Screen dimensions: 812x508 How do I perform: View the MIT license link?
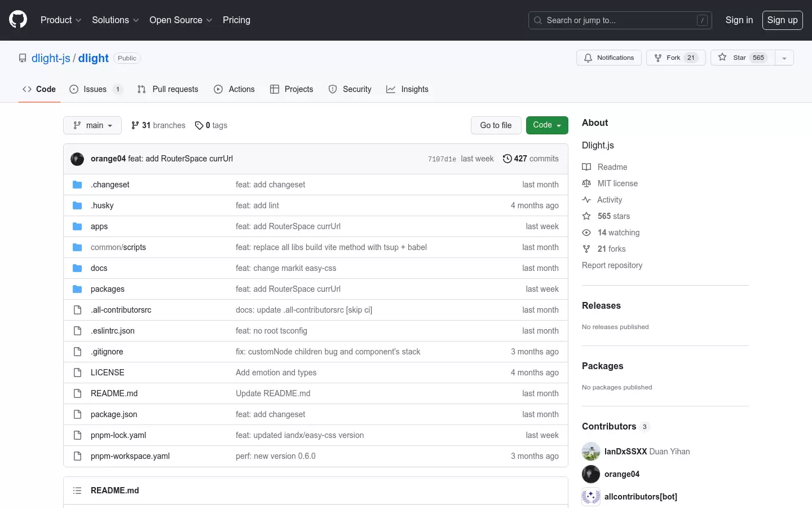pos(610,183)
